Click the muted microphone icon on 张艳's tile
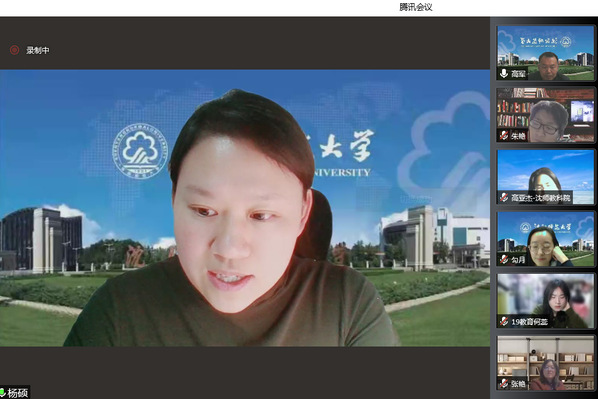 [x=504, y=383]
